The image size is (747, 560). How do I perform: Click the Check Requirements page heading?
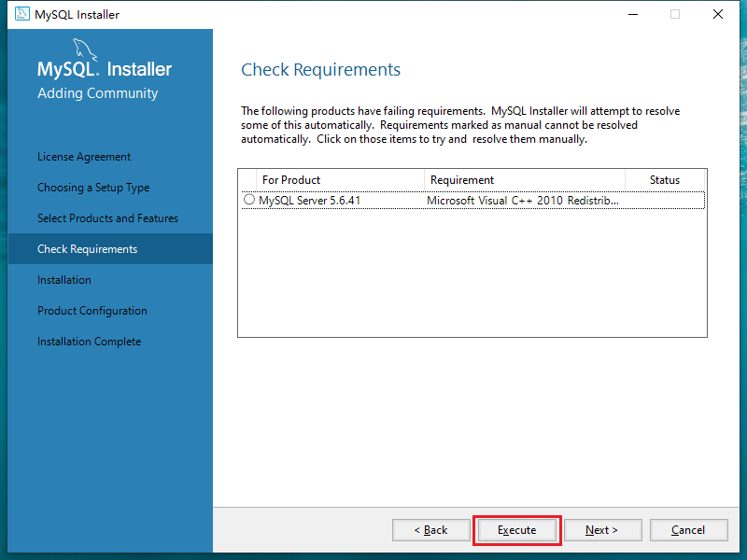(320, 70)
